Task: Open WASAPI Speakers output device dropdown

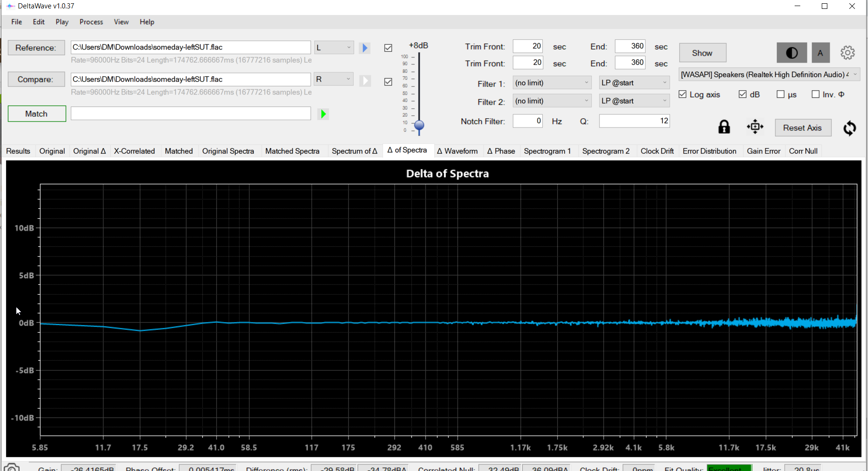Action: [769, 74]
